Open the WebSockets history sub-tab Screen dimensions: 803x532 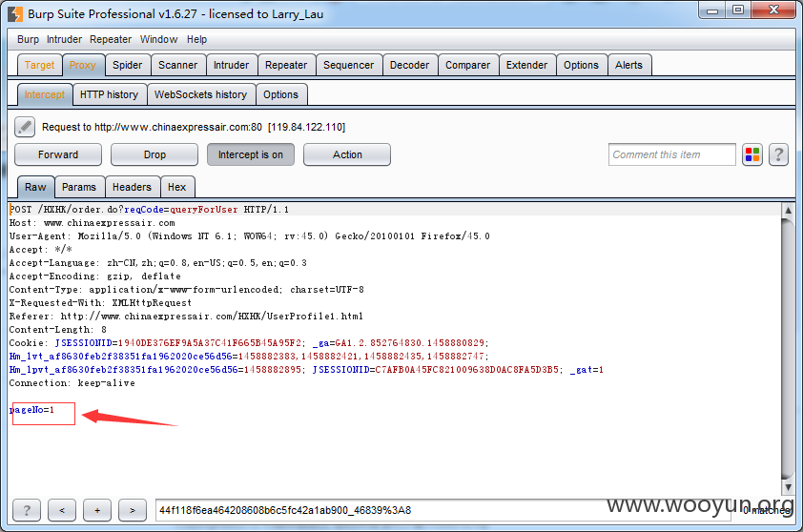click(200, 94)
